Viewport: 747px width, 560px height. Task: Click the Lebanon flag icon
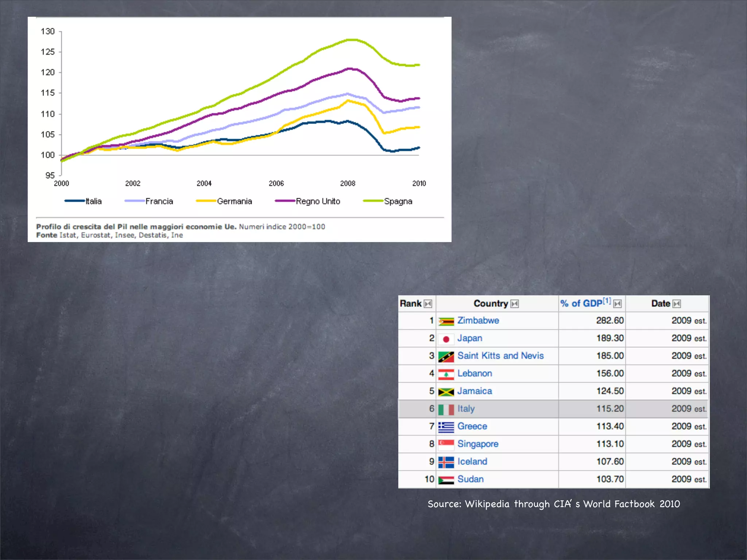click(x=446, y=374)
